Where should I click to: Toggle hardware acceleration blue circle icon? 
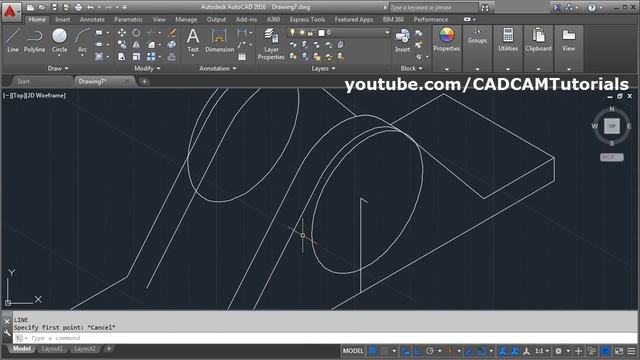point(606,351)
